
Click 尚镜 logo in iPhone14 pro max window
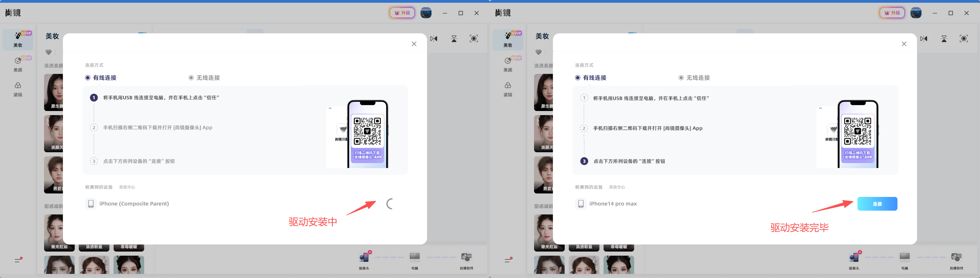[x=503, y=13]
